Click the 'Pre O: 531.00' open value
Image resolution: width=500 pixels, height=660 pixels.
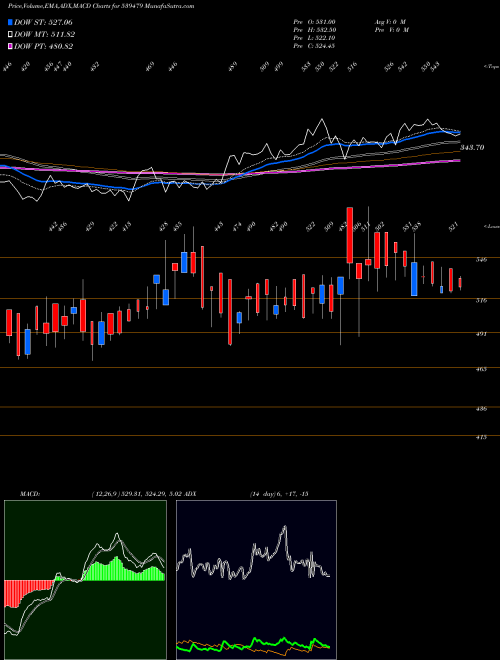click(314, 22)
